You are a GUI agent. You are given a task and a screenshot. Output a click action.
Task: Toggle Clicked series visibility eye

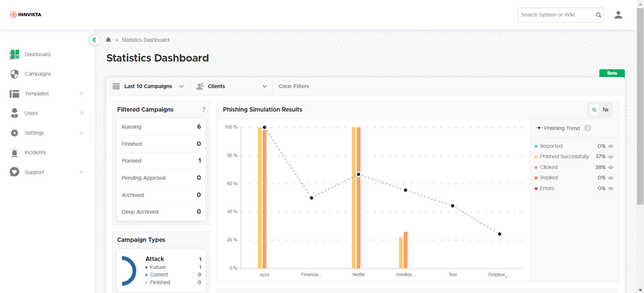[611, 167]
